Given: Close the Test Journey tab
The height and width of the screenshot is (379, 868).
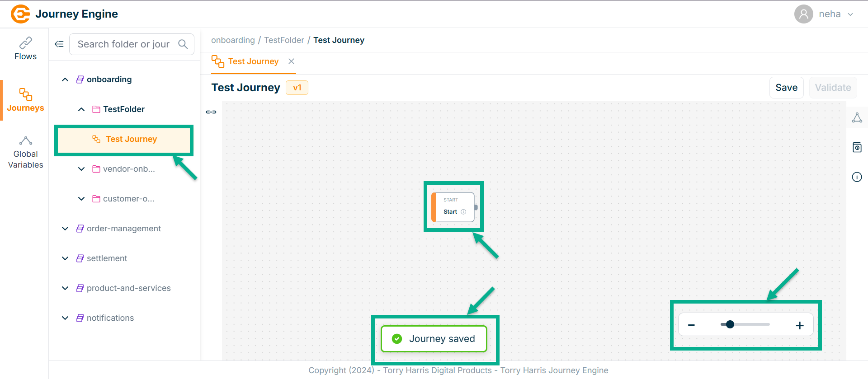Looking at the screenshot, I should [292, 61].
